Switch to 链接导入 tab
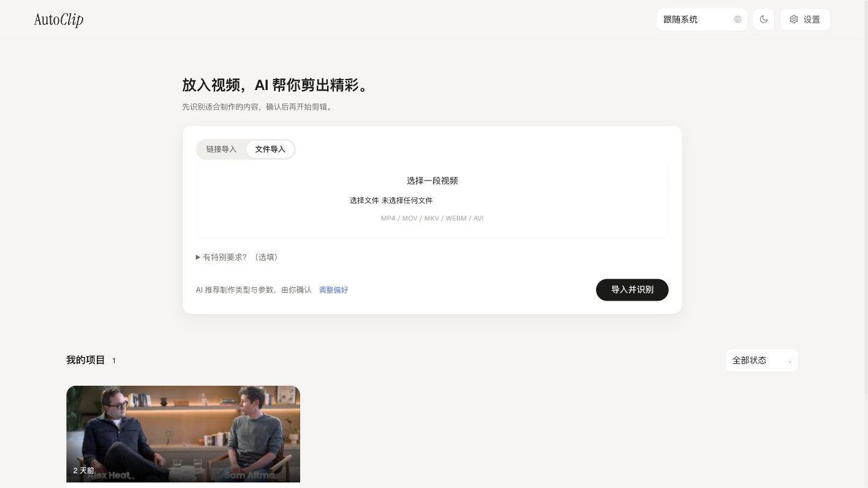 click(x=221, y=149)
